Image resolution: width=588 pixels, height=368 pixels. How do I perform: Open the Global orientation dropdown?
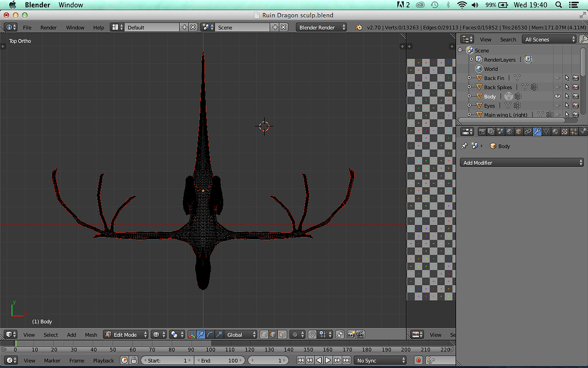pyautogui.click(x=241, y=335)
